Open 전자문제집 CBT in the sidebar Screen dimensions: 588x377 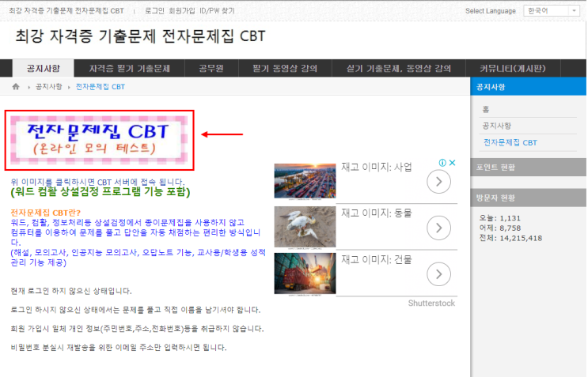510,142
